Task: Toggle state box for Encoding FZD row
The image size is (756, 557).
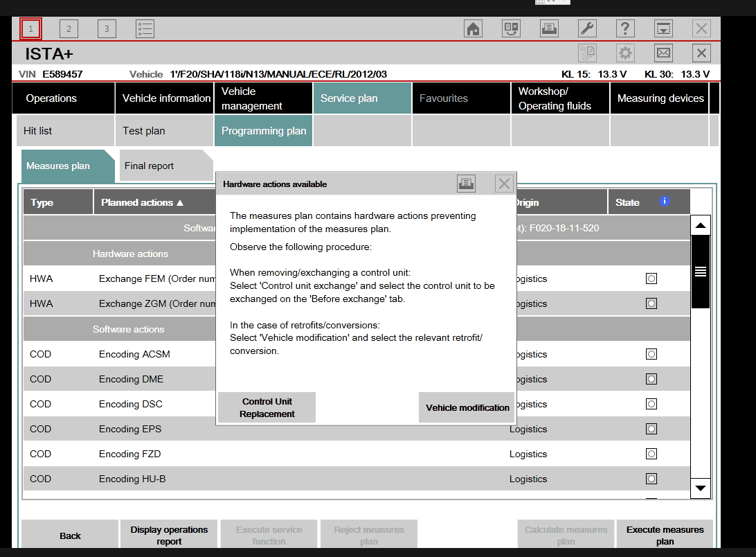Action: pyautogui.click(x=651, y=454)
